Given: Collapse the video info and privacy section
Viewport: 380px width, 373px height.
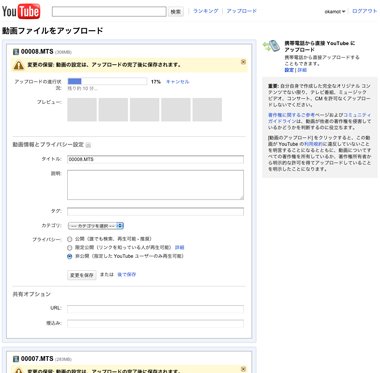Looking at the screenshot, I should 88,145.
